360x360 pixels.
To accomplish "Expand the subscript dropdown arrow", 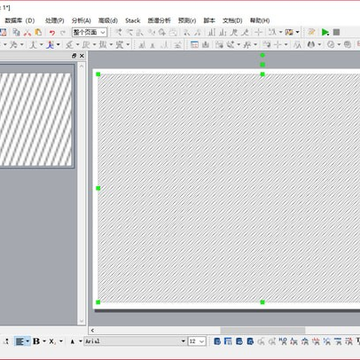I will [x=61, y=341].
